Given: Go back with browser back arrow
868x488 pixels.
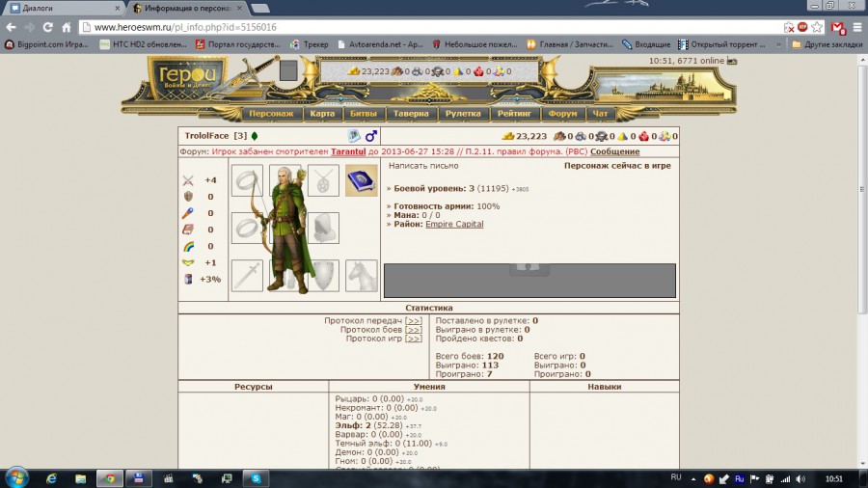Looking at the screenshot, I should [x=11, y=27].
